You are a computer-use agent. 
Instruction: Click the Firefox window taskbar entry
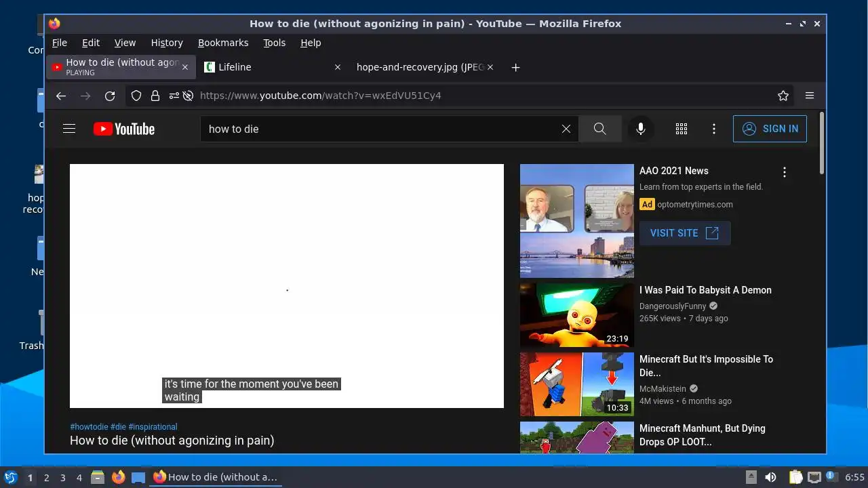[216, 477]
